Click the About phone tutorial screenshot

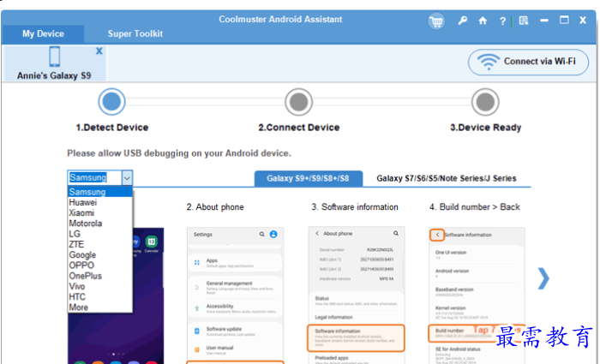236,295
